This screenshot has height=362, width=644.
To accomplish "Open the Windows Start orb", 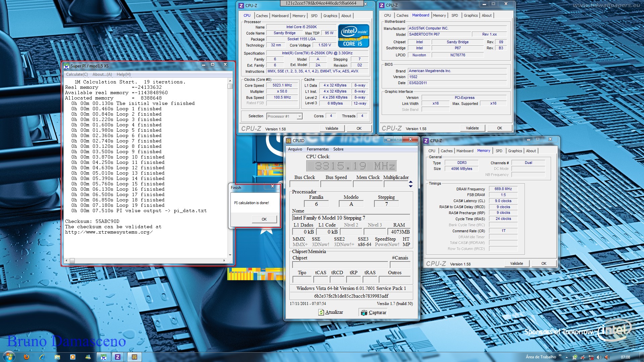I will point(8,356).
